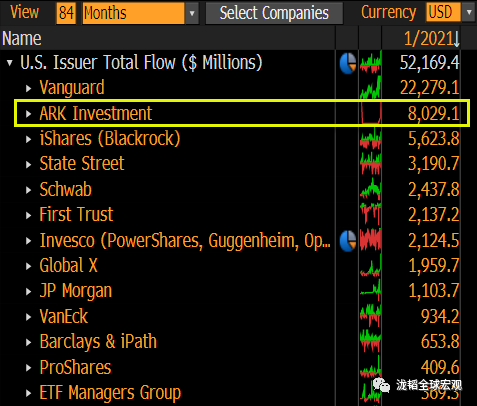Viewport: 477px width, 406px height.
Task: Select the iShares (Blackrock) issuer name
Action: [110, 139]
